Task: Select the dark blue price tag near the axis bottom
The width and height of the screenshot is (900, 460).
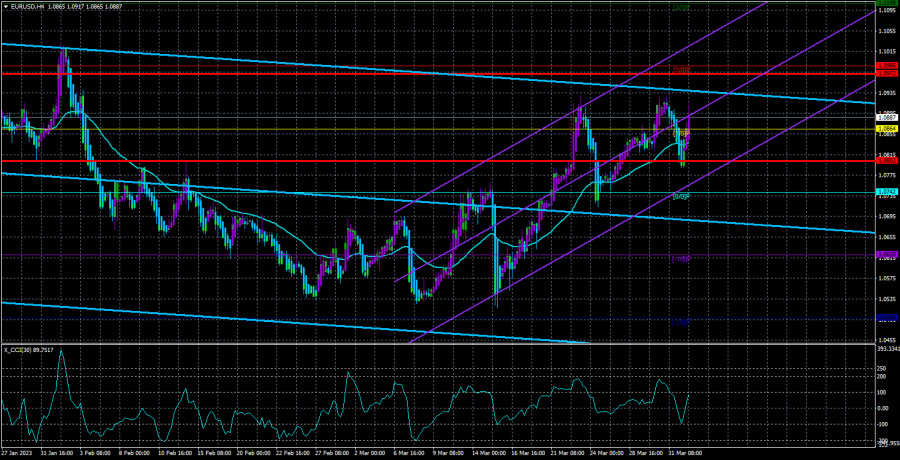Action: [x=888, y=317]
